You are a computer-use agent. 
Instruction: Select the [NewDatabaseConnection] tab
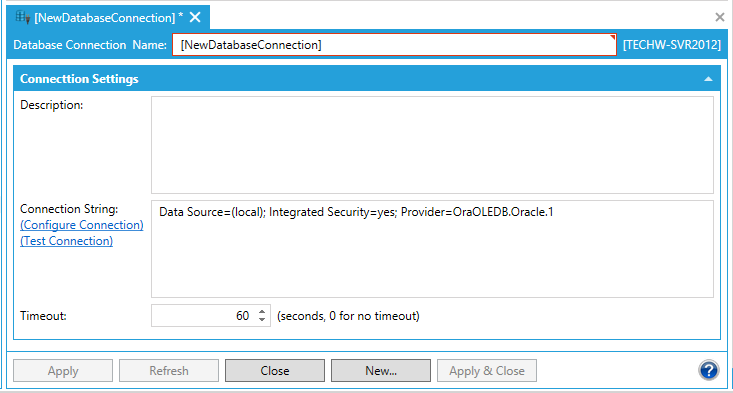click(x=108, y=18)
